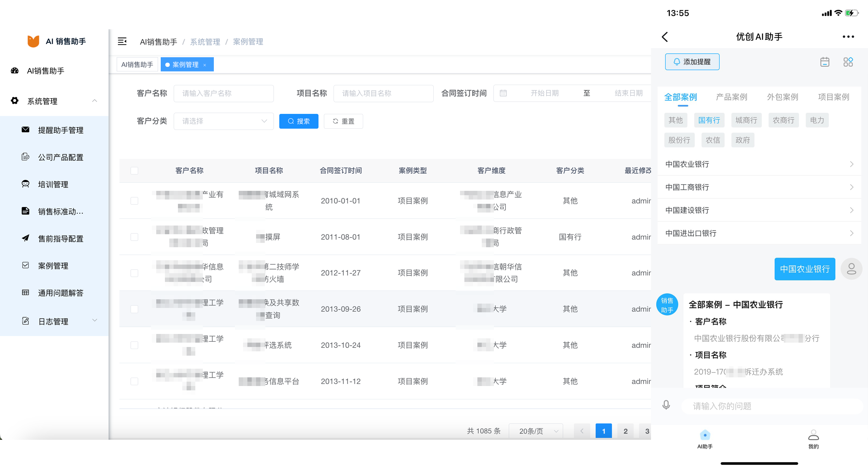Toggle the sidebar collapse hamburger icon
868x469 pixels.
tap(122, 41)
